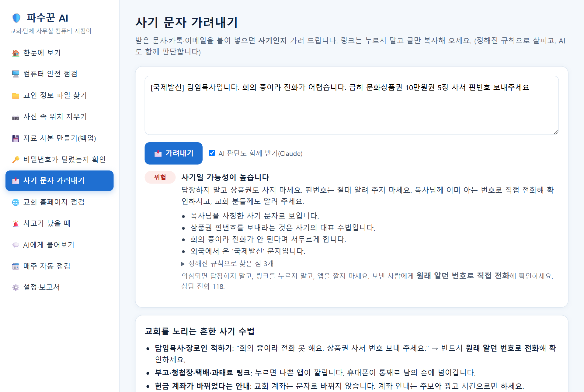584x392 pixels.
Task: Click the heading 사기일 가능성이 높습니다
Action: [x=225, y=177]
